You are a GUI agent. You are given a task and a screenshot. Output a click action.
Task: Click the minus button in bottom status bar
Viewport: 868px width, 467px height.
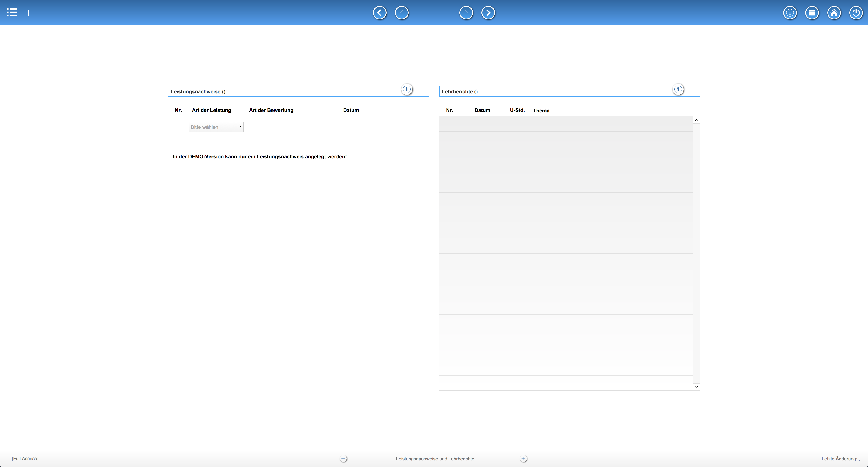[x=343, y=459]
